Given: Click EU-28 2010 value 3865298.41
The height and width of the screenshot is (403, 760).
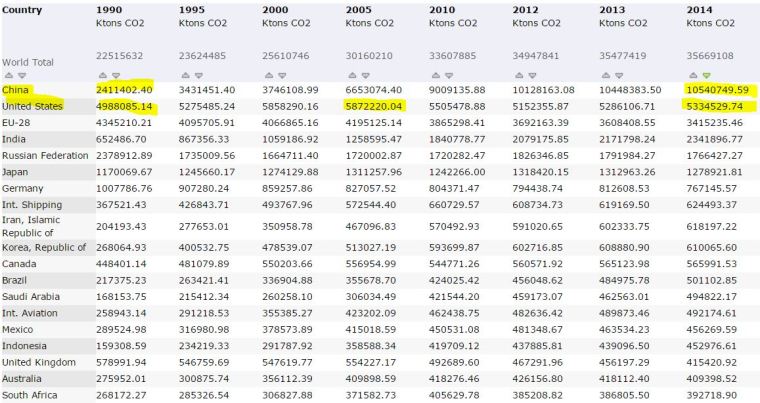Looking at the screenshot, I should (x=457, y=123).
